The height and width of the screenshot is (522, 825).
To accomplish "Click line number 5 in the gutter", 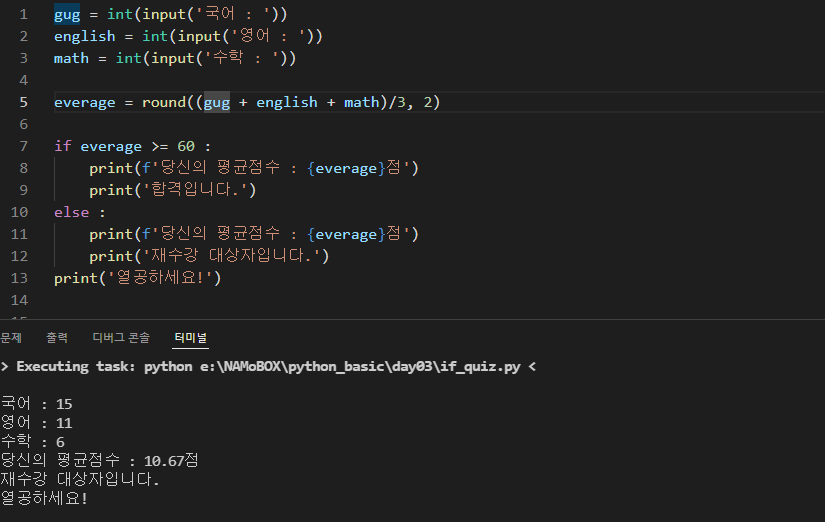I will [x=24, y=102].
